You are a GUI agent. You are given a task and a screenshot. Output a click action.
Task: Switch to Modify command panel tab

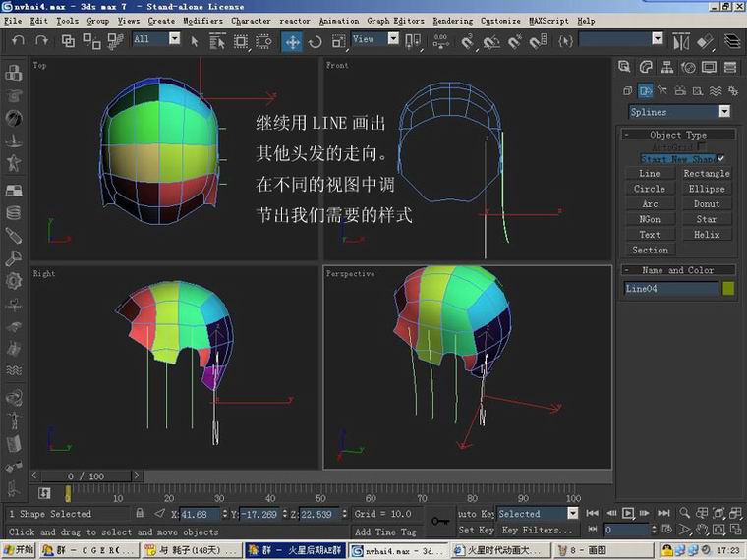(646, 67)
